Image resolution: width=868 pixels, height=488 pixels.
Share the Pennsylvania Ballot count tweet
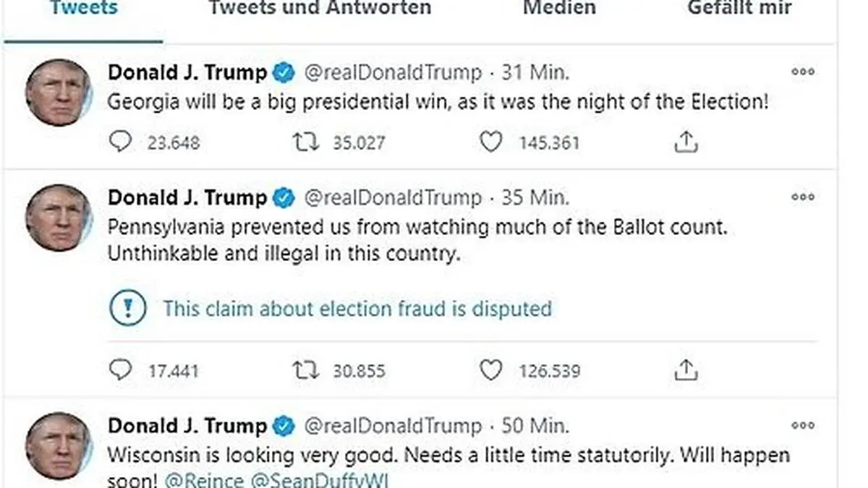[x=686, y=371]
